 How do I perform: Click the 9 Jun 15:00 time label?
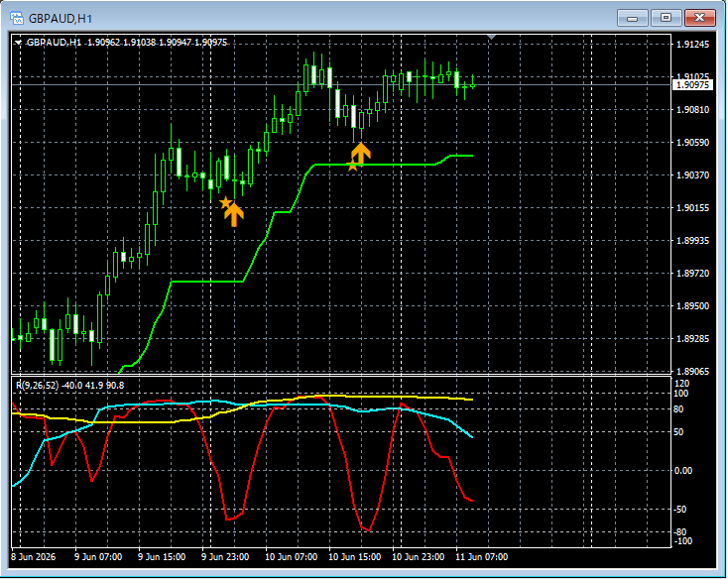[x=162, y=557]
